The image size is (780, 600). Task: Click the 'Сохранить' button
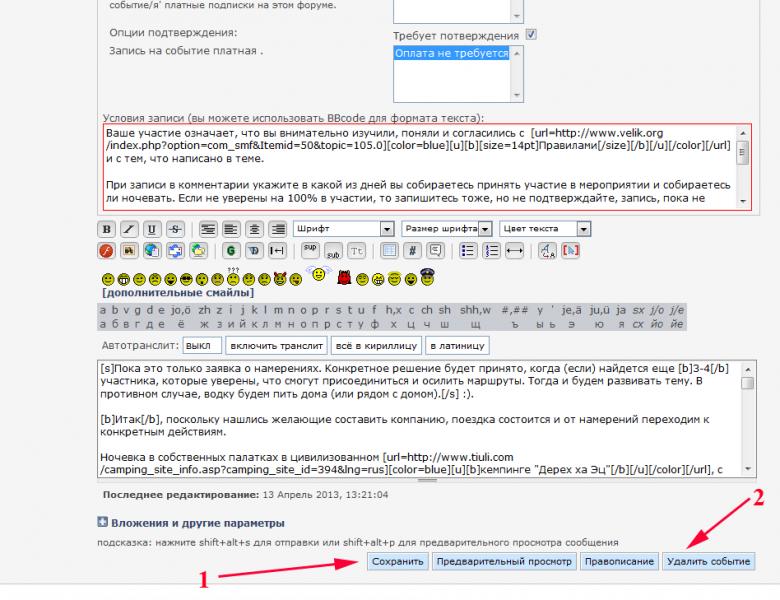[x=398, y=561]
